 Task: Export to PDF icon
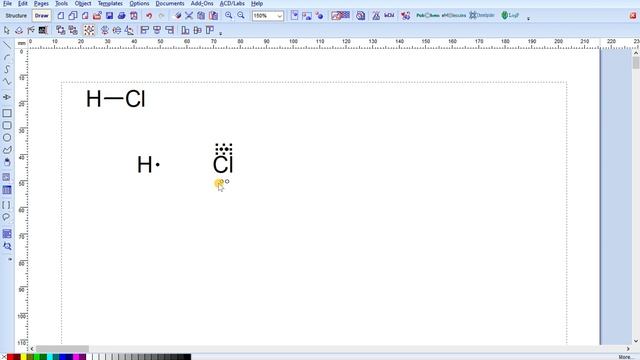coord(134,16)
